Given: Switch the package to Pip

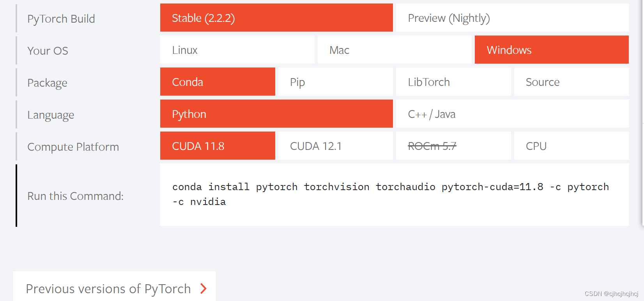Looking at the screenshot, I should [x=336, y=82].
